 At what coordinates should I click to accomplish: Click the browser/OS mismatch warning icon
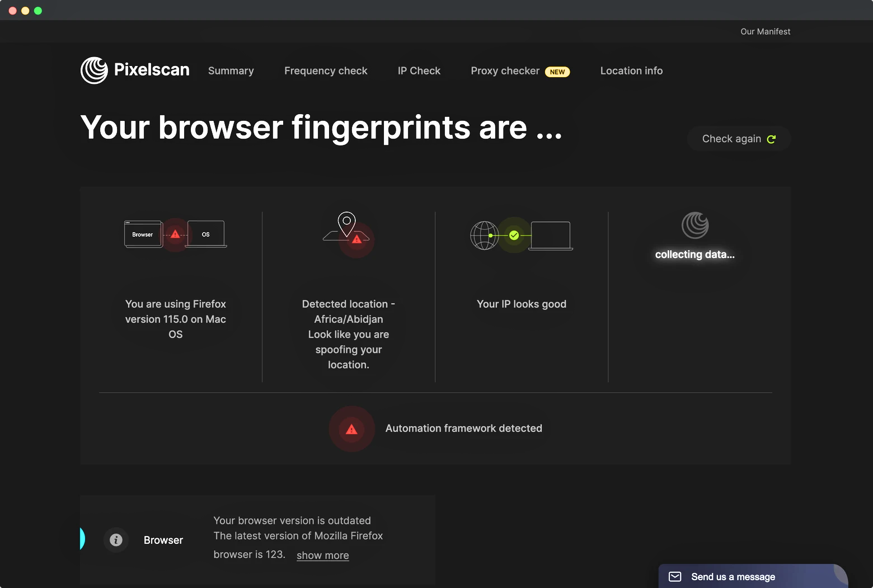(175, 234)
